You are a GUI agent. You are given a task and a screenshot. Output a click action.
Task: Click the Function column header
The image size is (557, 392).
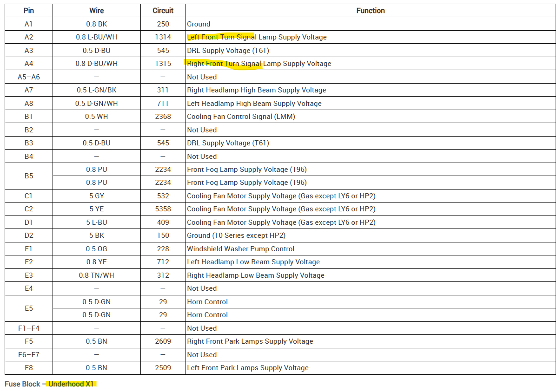coord(371,11)
